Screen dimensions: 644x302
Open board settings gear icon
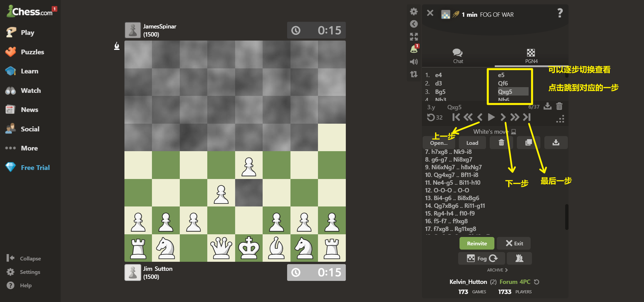pyautogui.click(x=414, y=11)
